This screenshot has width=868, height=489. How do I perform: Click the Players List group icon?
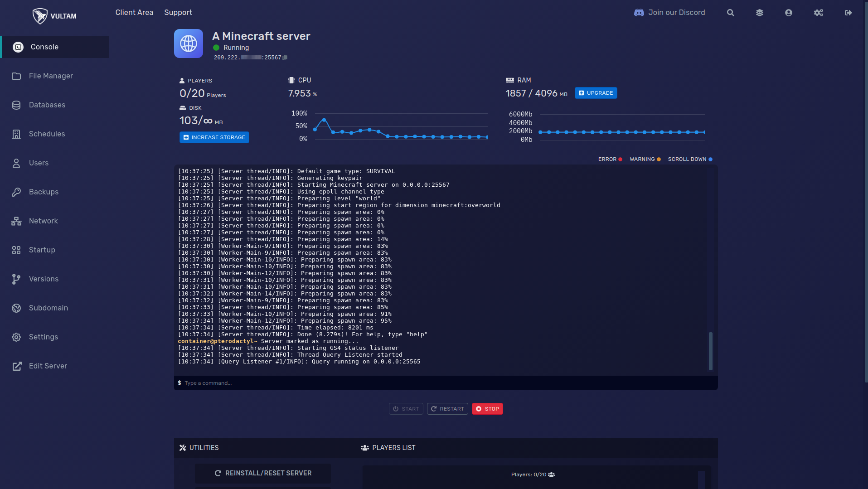364,448
